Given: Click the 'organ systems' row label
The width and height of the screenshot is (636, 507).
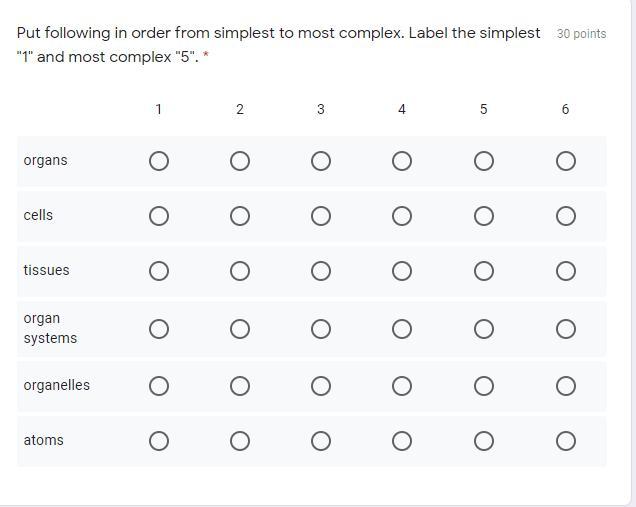Looking at the screenshot, I should click(x=50, y=328).
